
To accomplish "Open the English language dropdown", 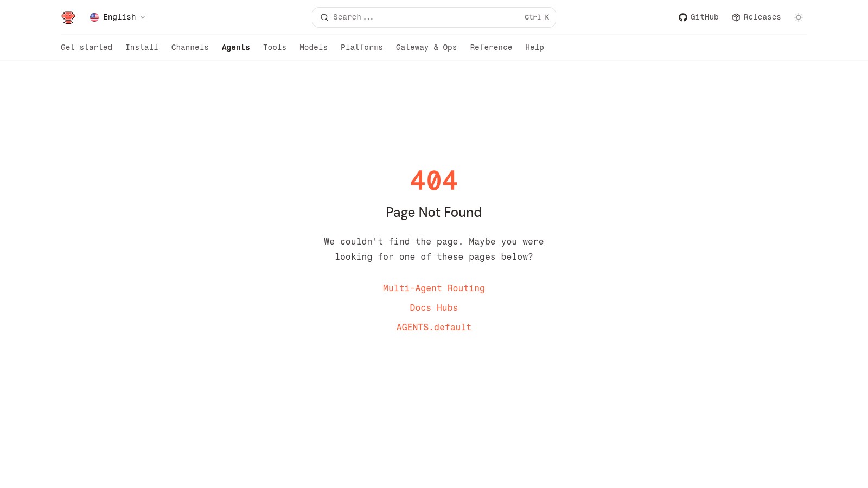I will [x=118, y=17].
